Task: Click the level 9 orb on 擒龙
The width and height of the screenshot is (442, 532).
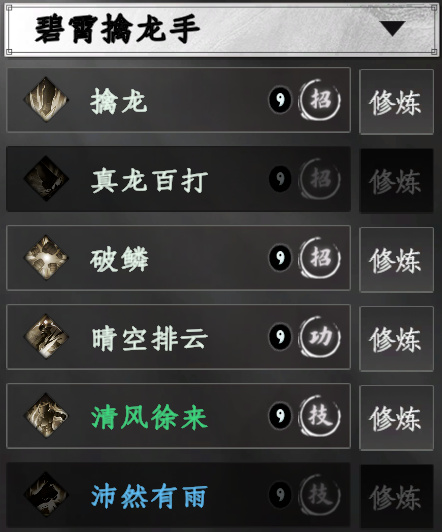Action: (x=280, y=100)
